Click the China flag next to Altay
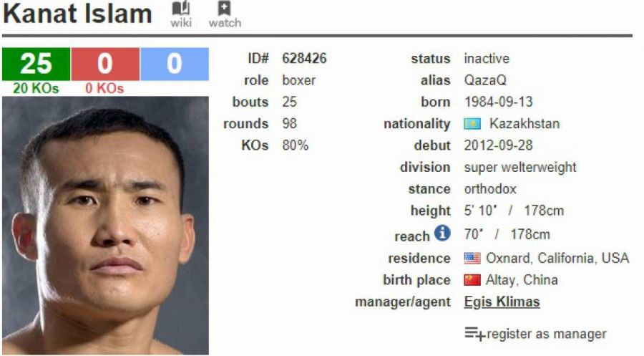 point(472,280)
